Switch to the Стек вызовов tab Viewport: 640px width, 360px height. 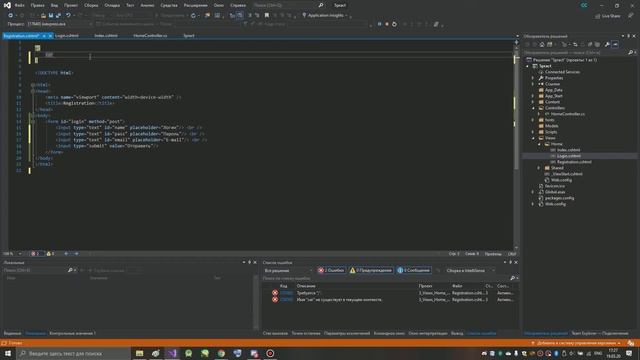[275, 333]
